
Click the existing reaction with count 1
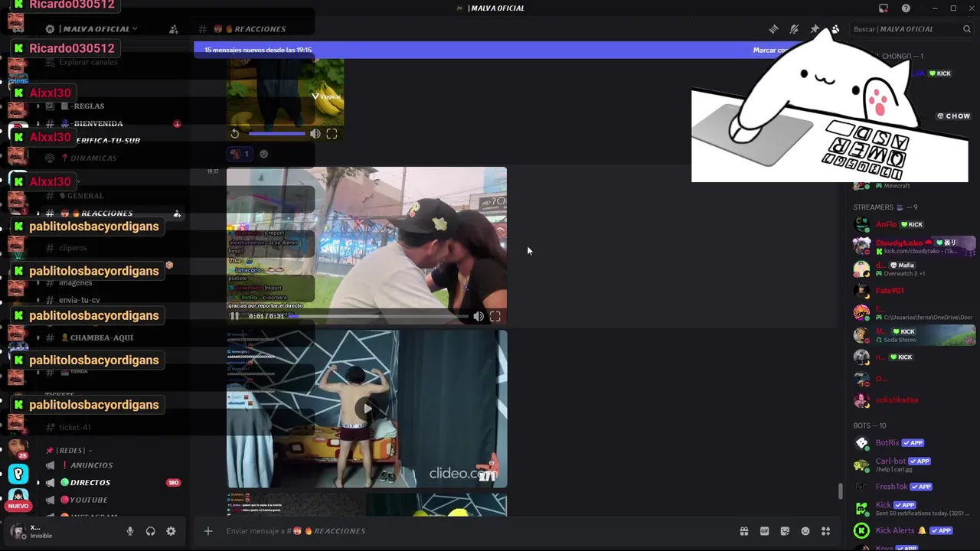coord(240,154)
